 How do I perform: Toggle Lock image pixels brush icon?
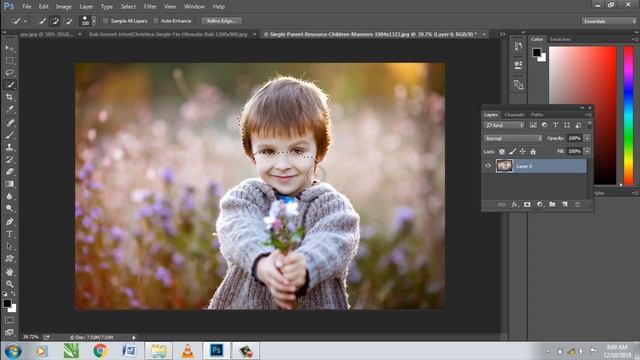[x=512, y=151]
